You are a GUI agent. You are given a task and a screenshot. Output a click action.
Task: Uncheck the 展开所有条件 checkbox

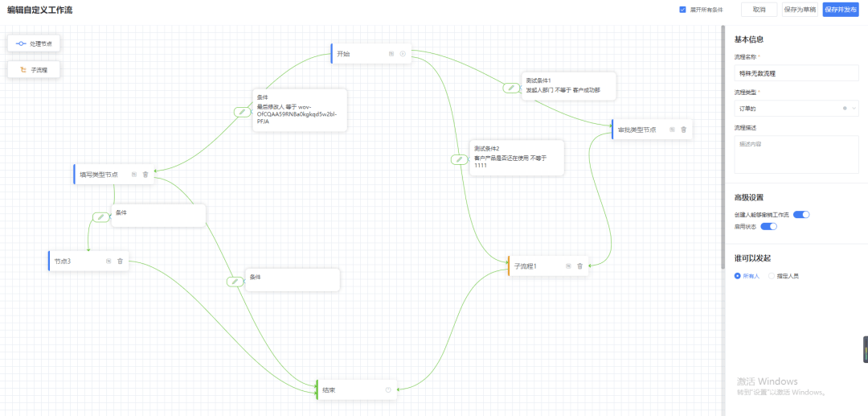682,10
